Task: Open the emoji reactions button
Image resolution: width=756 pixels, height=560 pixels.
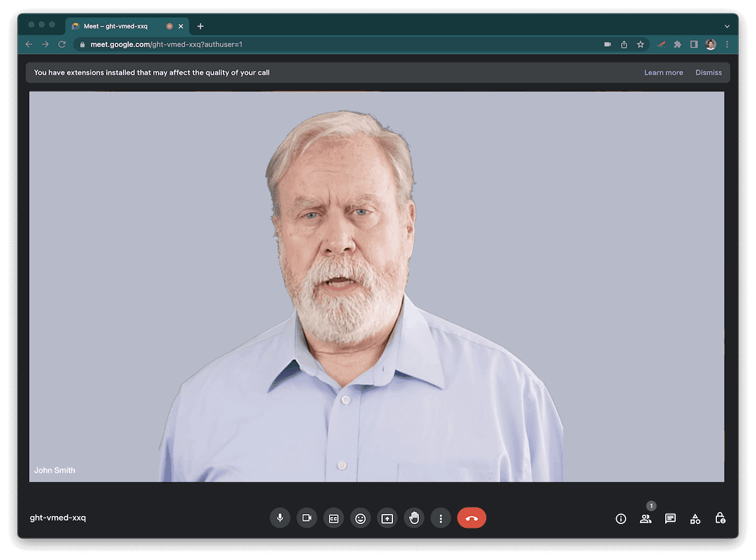Action: 360,518
